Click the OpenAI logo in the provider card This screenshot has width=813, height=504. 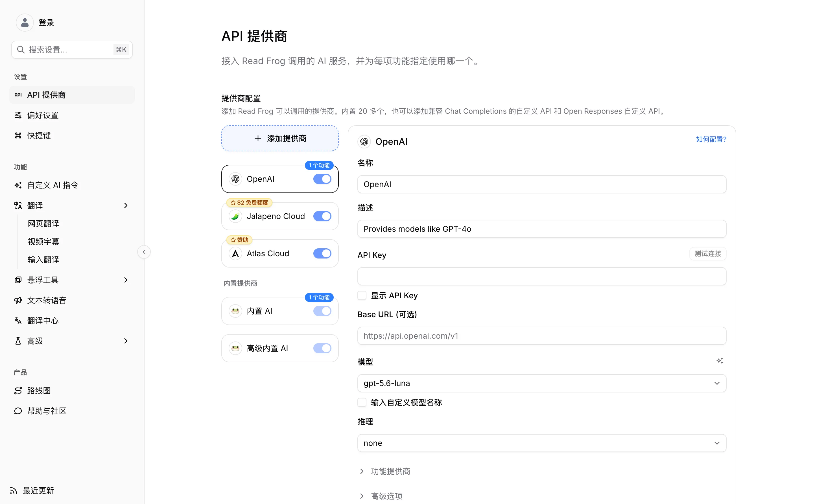(235, 179)
